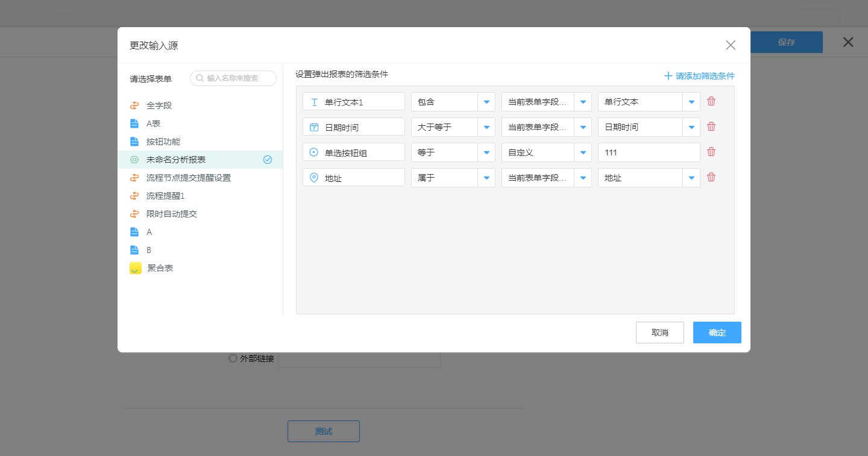868x456 pixels.
Task: Toggle checkmark on 未命名分析报表
Action: click(x=268, y=160)
